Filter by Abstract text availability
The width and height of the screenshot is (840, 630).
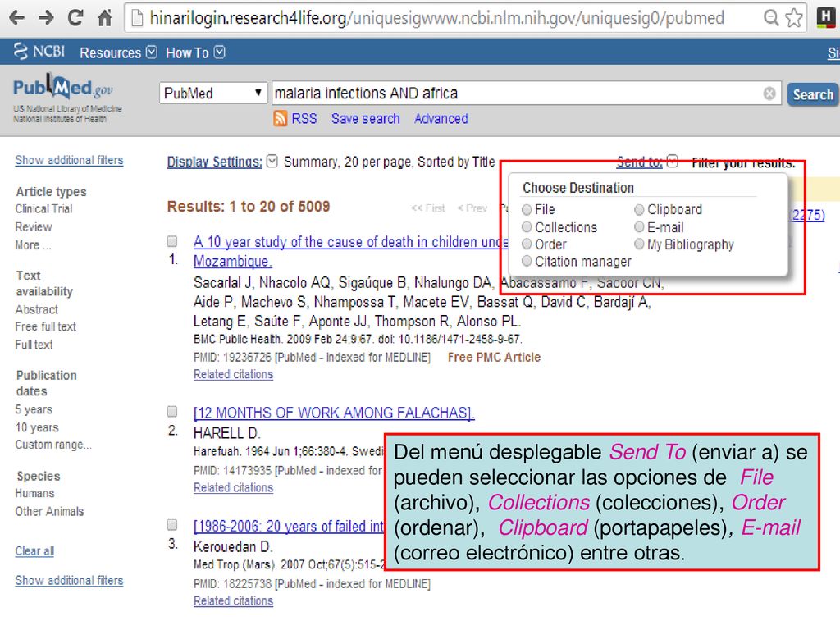tap(36, 309)
